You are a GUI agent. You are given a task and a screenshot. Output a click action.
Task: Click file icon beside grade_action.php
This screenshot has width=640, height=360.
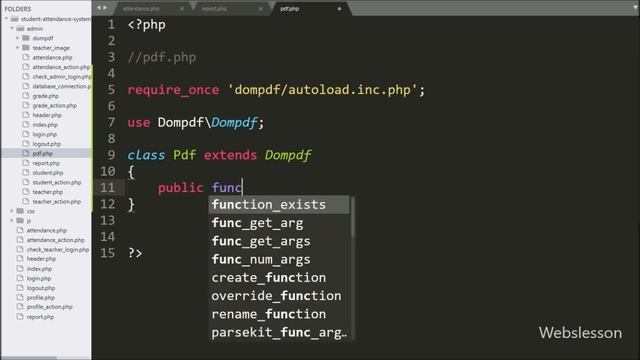(x=26, y=105)
